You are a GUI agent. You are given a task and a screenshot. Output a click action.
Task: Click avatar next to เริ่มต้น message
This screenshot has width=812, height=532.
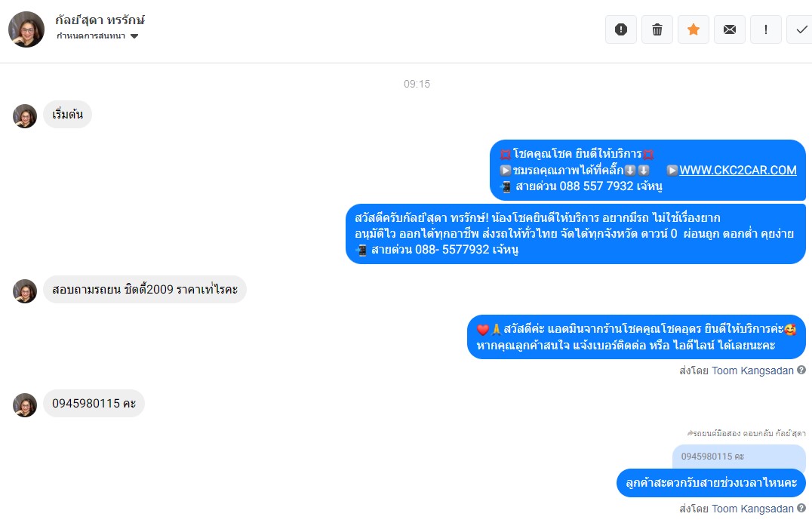[25, 116]
